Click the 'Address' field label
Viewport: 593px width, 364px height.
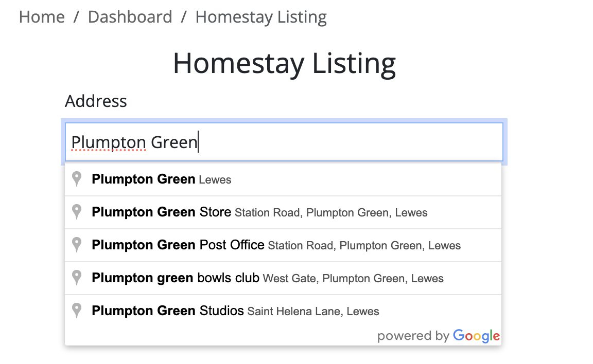(96, 101)
